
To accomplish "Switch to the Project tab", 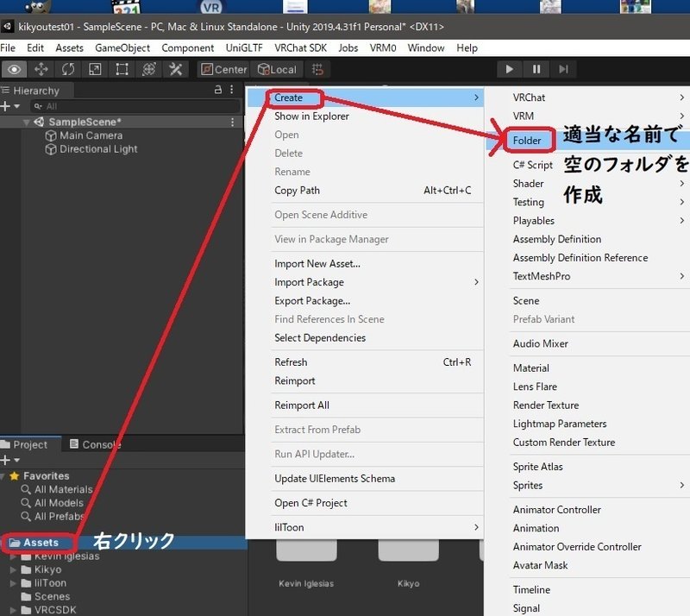I will tap(30, 444).
